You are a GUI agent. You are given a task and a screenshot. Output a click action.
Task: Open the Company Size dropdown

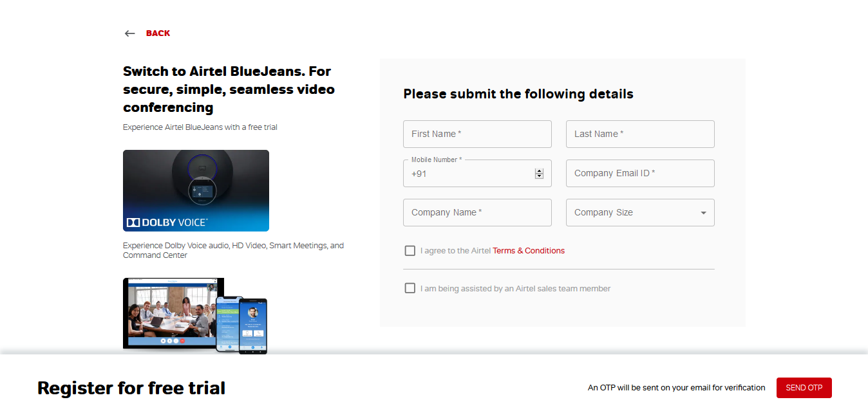(x=640, y=212)
